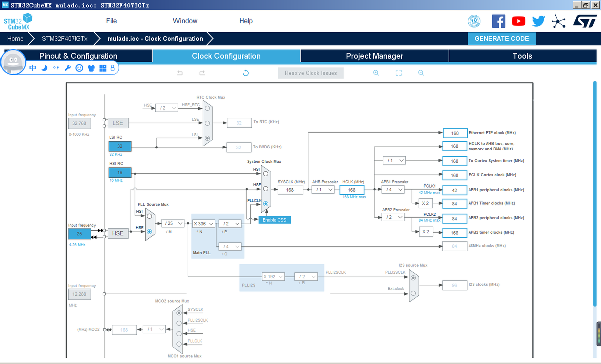Click the undo arrow icon

coord(180,73)
